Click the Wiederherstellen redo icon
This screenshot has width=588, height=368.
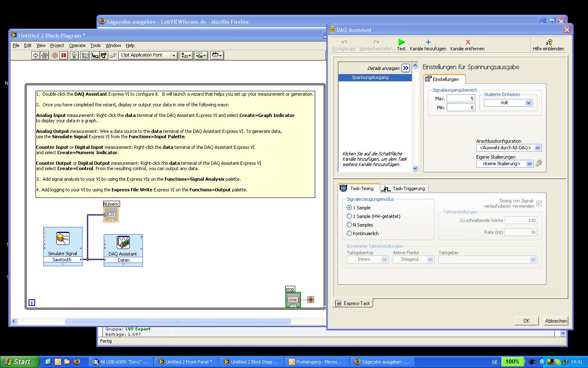(x=376, y=42)
